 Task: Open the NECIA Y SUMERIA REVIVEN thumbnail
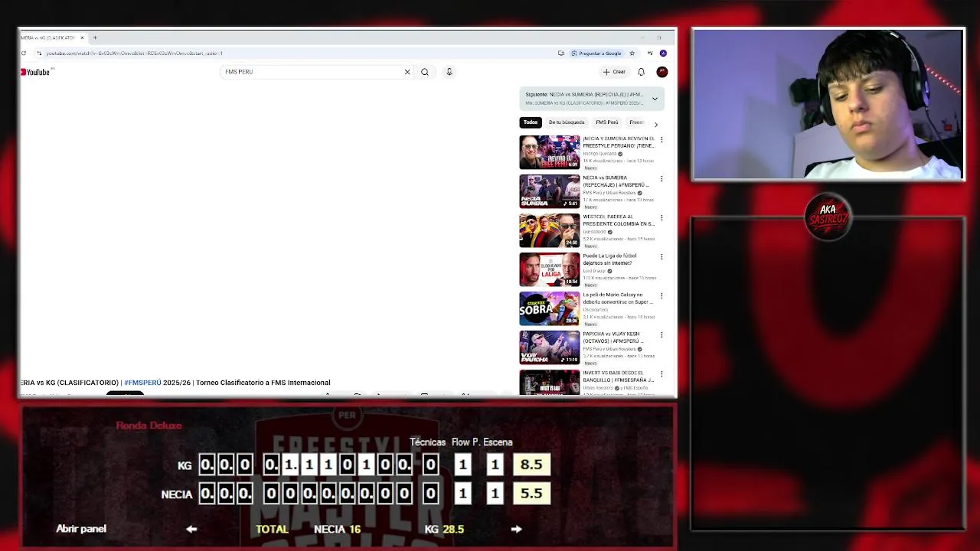[x=550, y=152]
